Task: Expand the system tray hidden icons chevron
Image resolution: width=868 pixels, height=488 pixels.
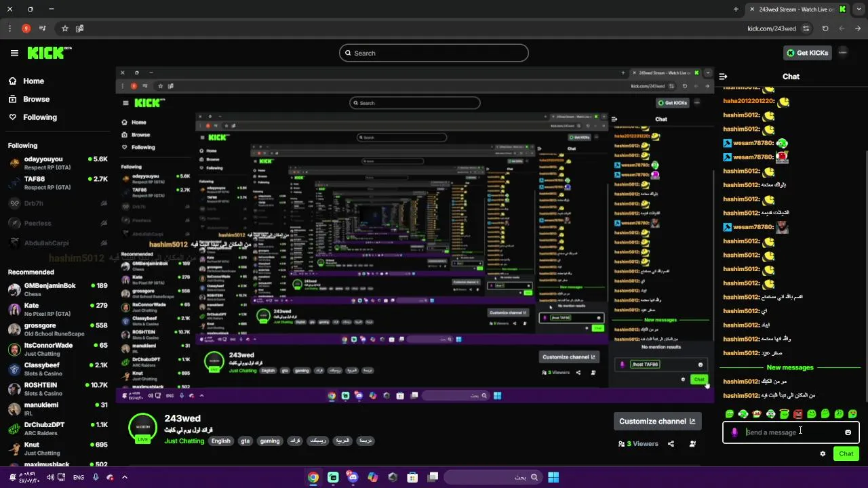Action: pos(124,477)
